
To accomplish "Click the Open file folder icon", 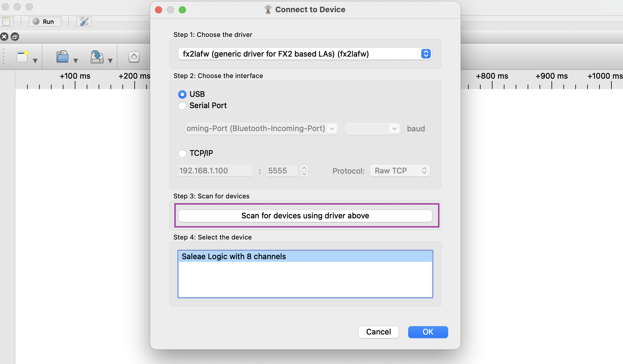I will 63,57.
